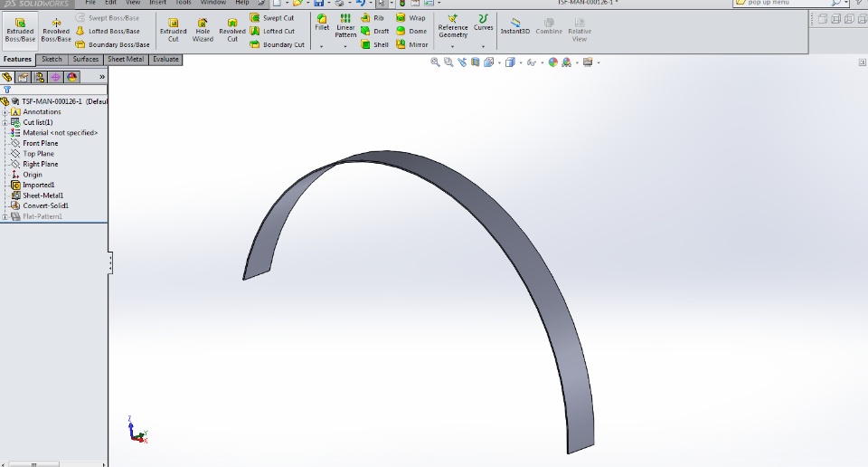The width and height of the screenshot is (868, 467).
Task: Open the Tools menu
Action: (184, 3)
